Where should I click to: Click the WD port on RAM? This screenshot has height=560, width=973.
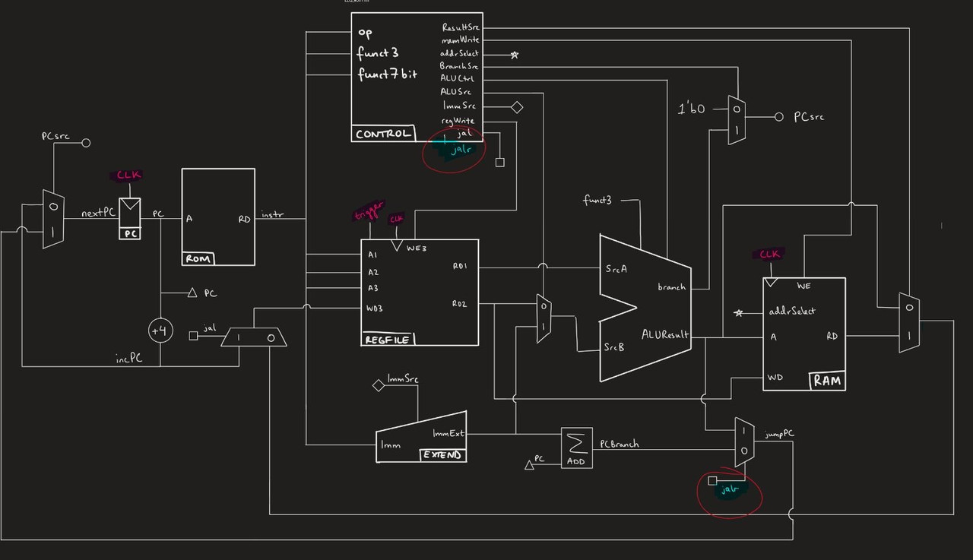[775, 377]
